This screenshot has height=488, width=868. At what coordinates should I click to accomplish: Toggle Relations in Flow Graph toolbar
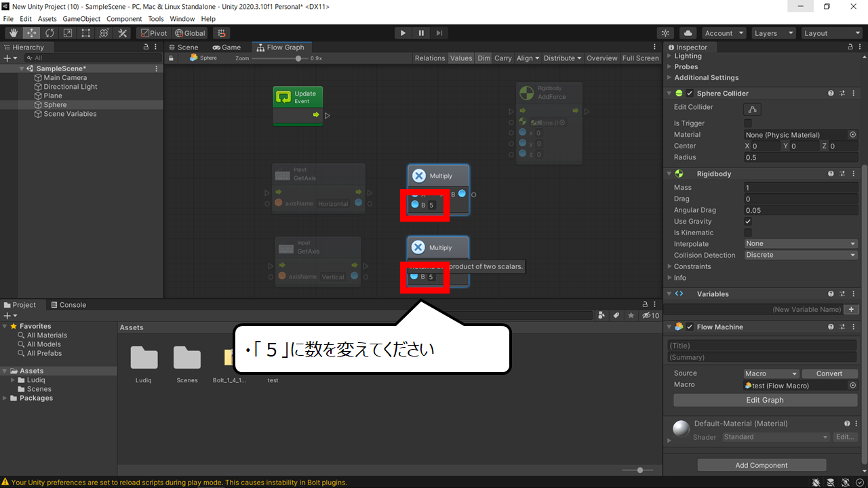coord(430,58)
